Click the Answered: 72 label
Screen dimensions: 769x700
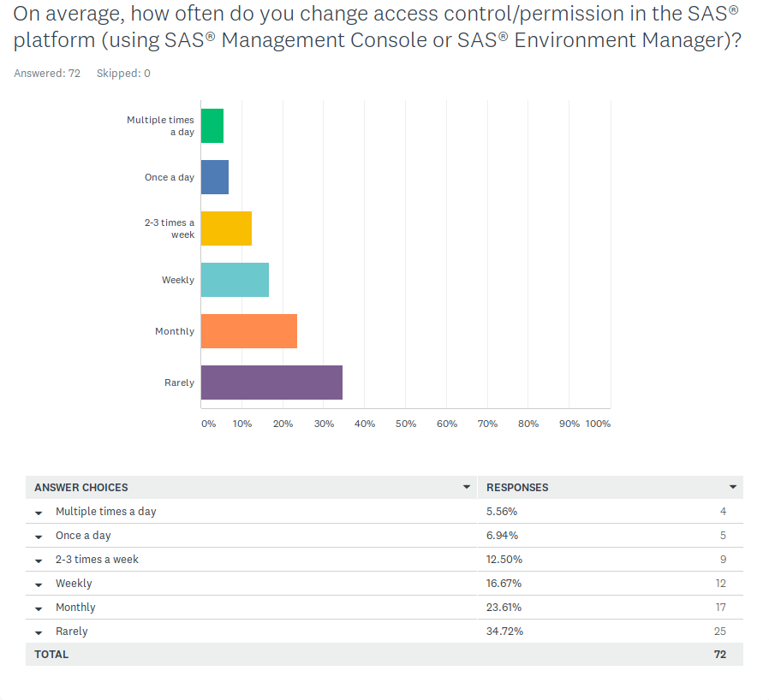47,74
